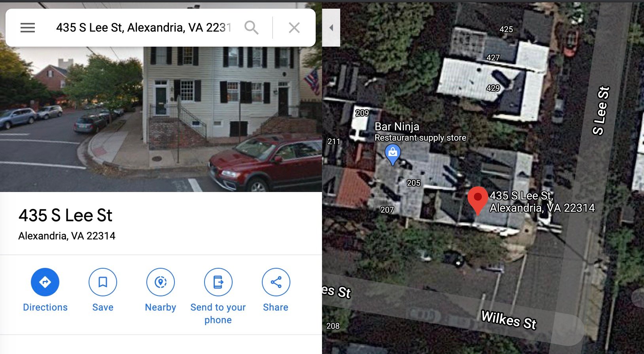
Task: Clear the search with the X icon
Action: (294, 28)
